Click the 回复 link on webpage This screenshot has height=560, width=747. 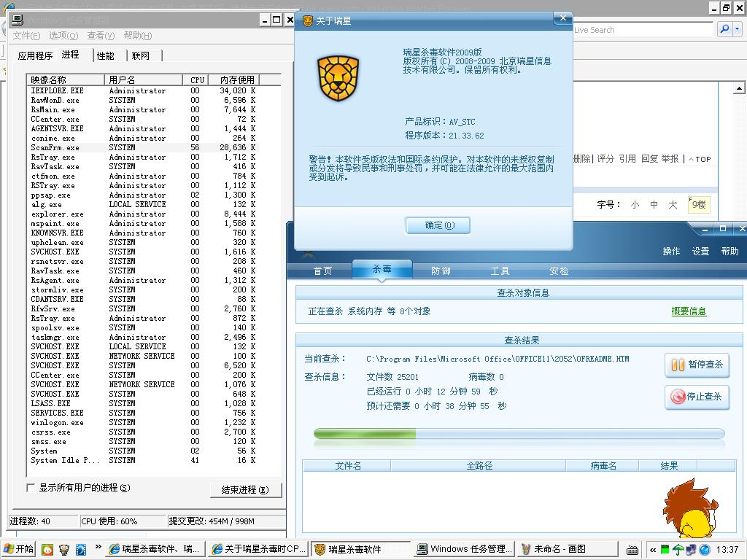click(x=649, y=158)
